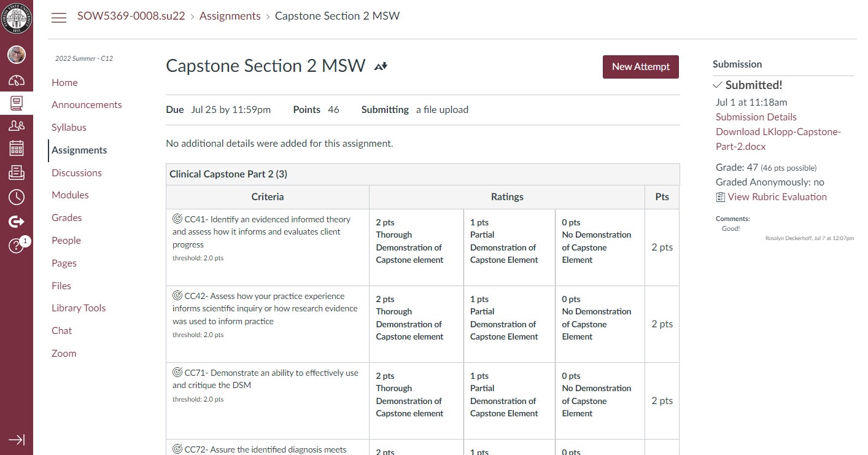Image resolution: width=868 pixels, height=455 pixels.
Task: Open the Calendar icon in sidebar
Action: [17, 149]
